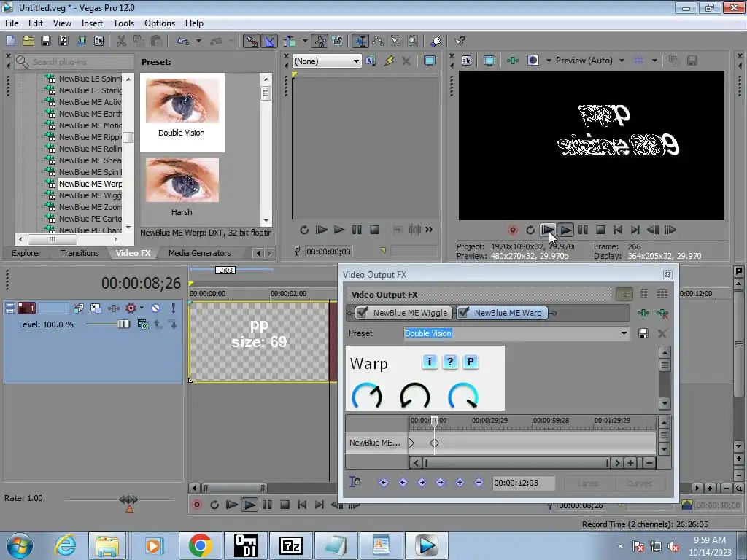Open the Options menu
Screen dimensions: 747x560
pos(160,23)
